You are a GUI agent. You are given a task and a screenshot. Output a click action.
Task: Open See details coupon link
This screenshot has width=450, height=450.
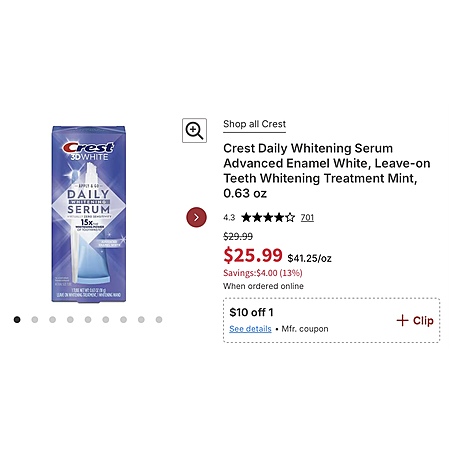[x=250, y=329]
